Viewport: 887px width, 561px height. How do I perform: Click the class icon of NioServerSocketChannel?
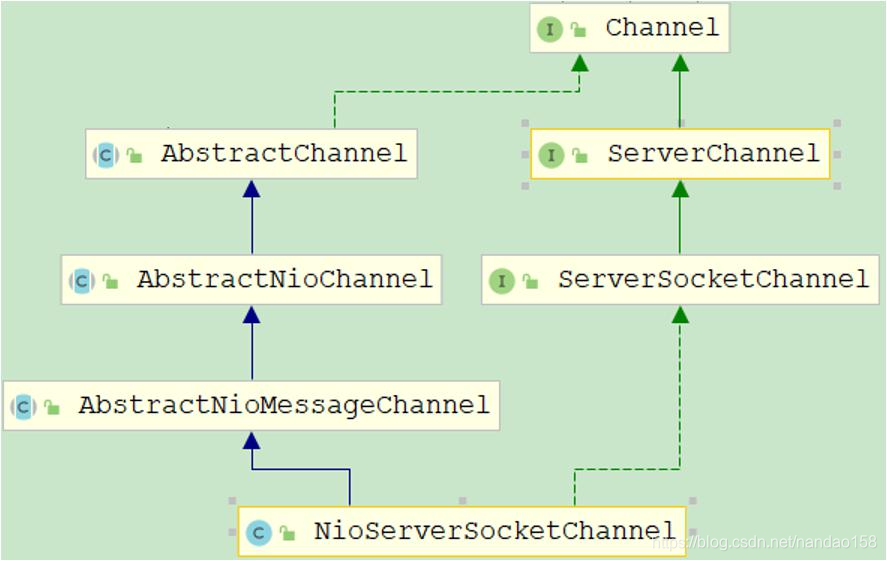click(259, 533)
